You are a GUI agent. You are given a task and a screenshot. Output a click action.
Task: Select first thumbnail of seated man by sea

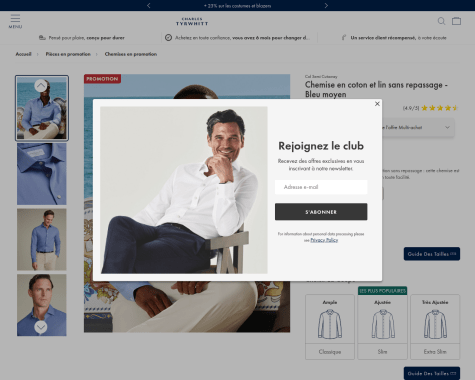(42, 108)
